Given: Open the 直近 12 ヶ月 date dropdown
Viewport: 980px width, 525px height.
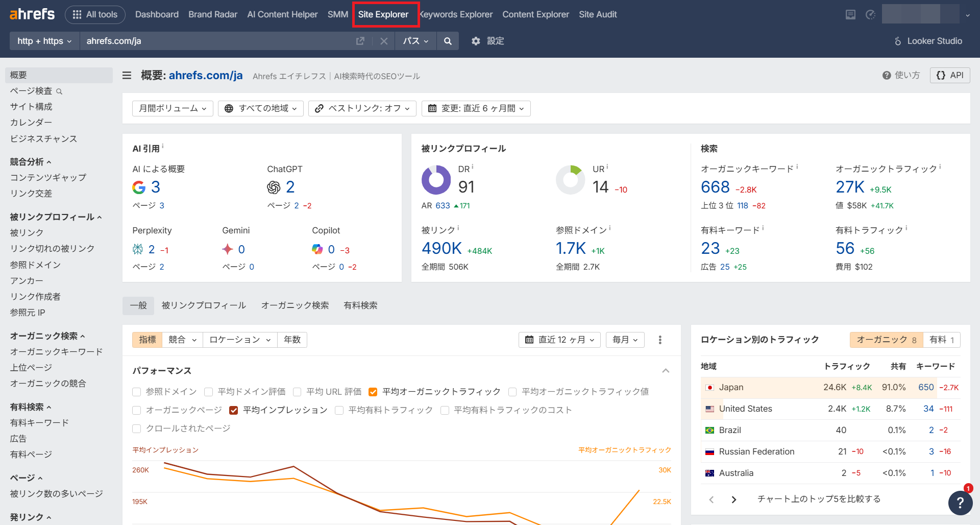Looking at the screenshot, I should click(x=559, y=340).
